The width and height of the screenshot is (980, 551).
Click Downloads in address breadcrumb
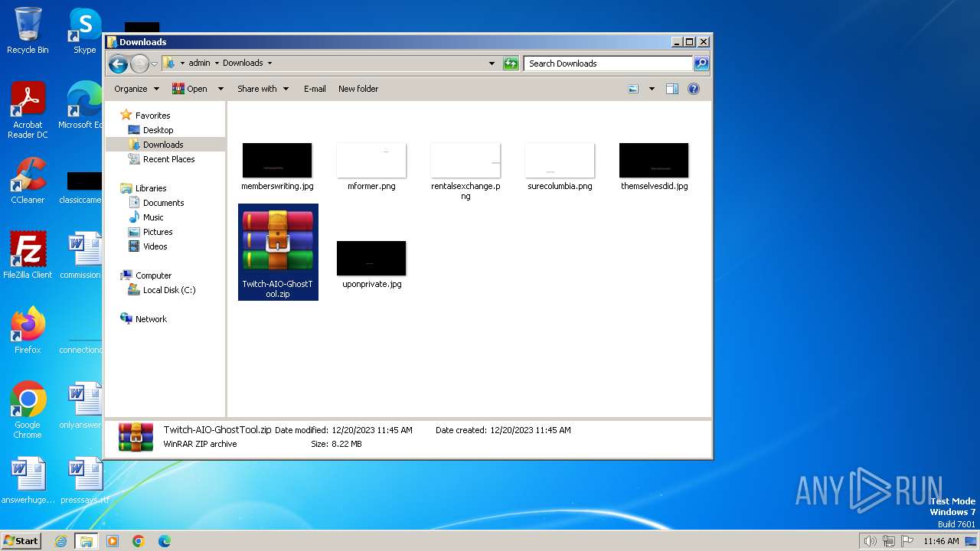click(x=243, y=64)
